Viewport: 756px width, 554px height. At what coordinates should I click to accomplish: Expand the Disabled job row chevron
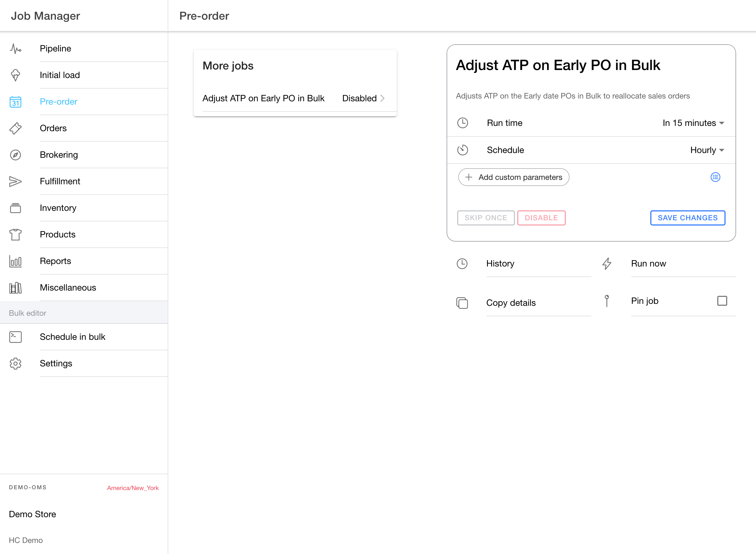[382, 98]
